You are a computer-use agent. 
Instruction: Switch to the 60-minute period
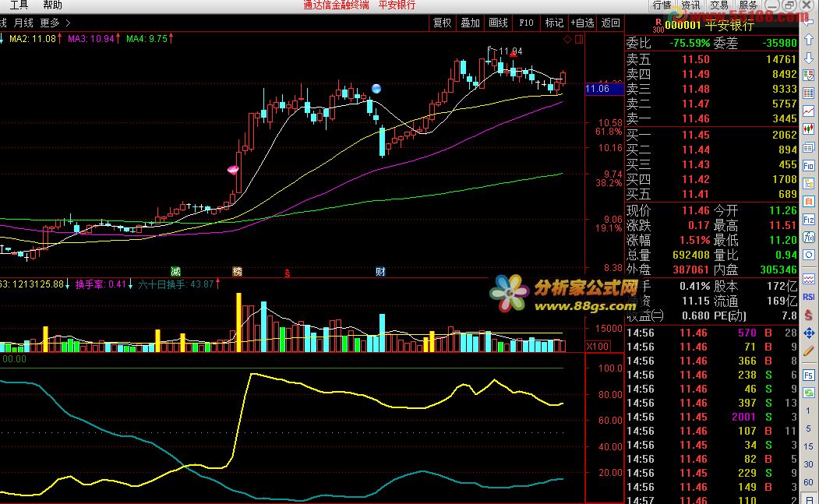[809, 482]
